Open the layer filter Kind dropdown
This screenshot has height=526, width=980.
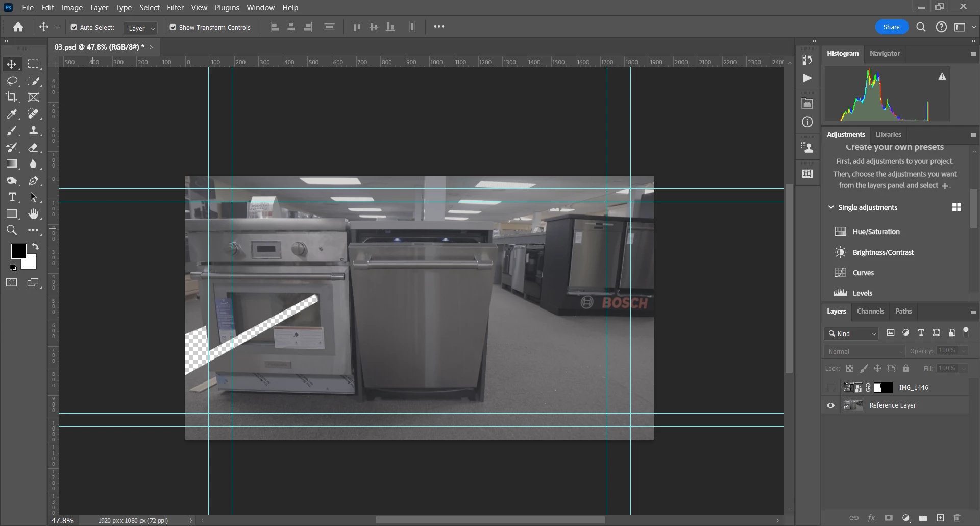(x=851, y=333)
